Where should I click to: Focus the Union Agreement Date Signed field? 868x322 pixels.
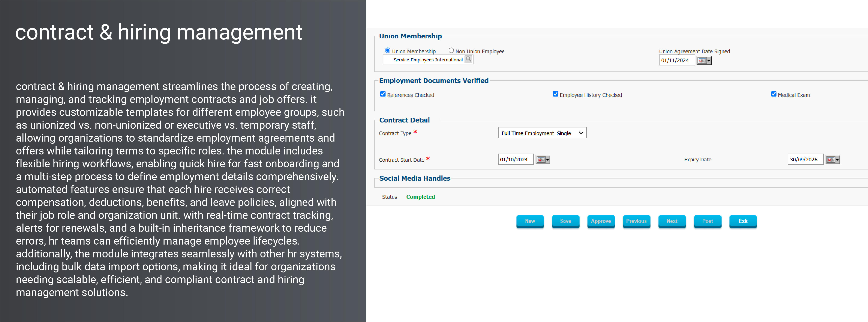677,60
